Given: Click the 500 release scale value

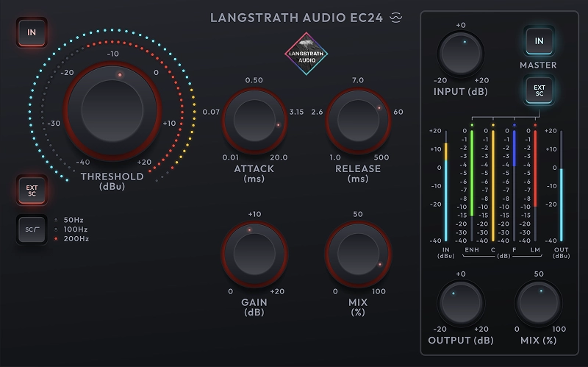Looking at the screenshot, I should [381, 157].
